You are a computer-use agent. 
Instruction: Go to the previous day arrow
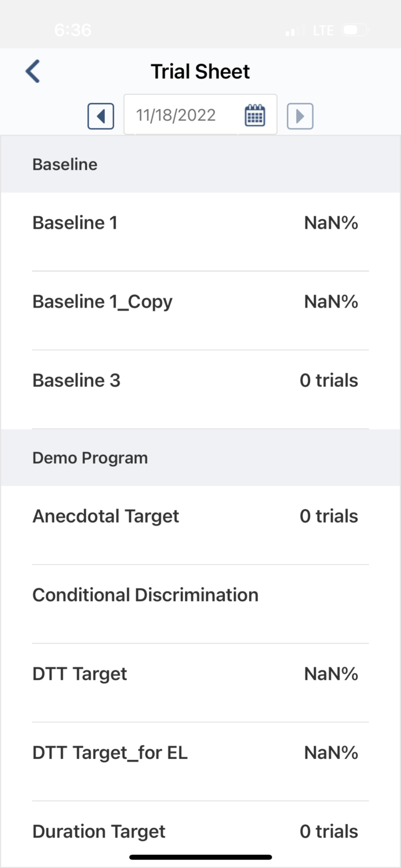pos(101,116)
